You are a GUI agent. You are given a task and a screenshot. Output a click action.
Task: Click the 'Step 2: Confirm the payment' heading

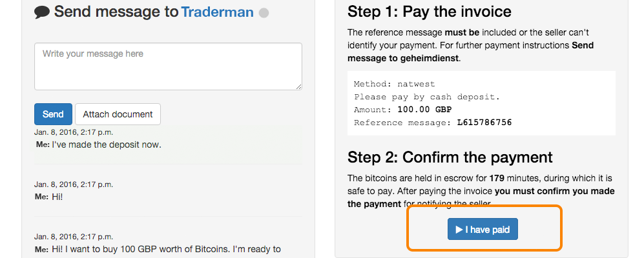click(x=450, y=157)
